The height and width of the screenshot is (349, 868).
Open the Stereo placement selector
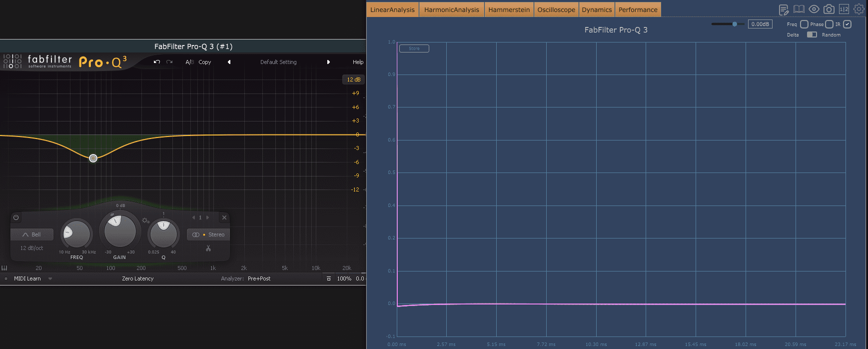pos(208,234)
